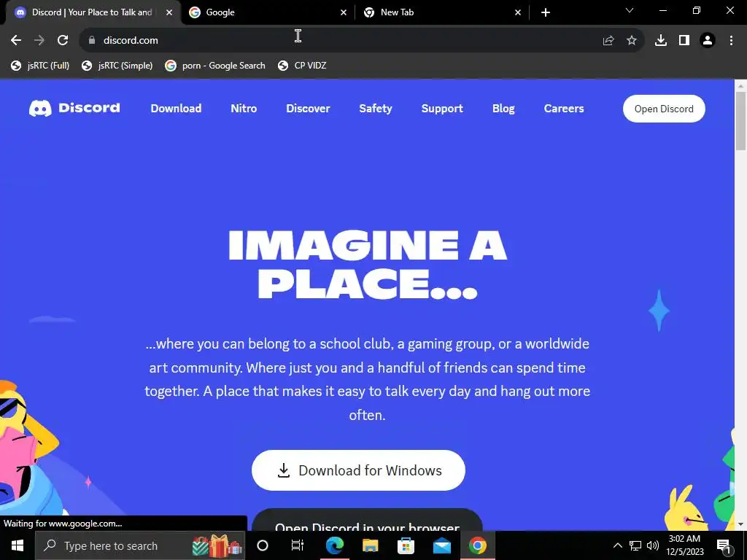Screen dimensions: 747x560
Task: Open the Mail app from the taskbar
Action: tap(441, 545)
